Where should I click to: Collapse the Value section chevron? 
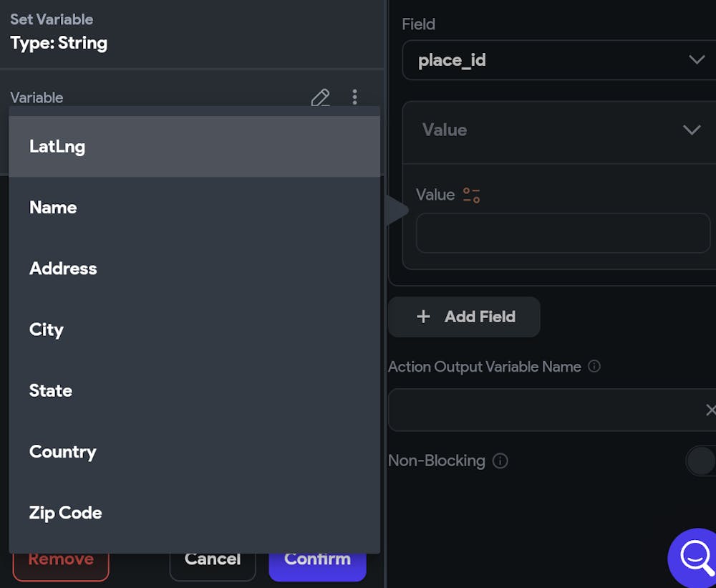pos(691,130)
